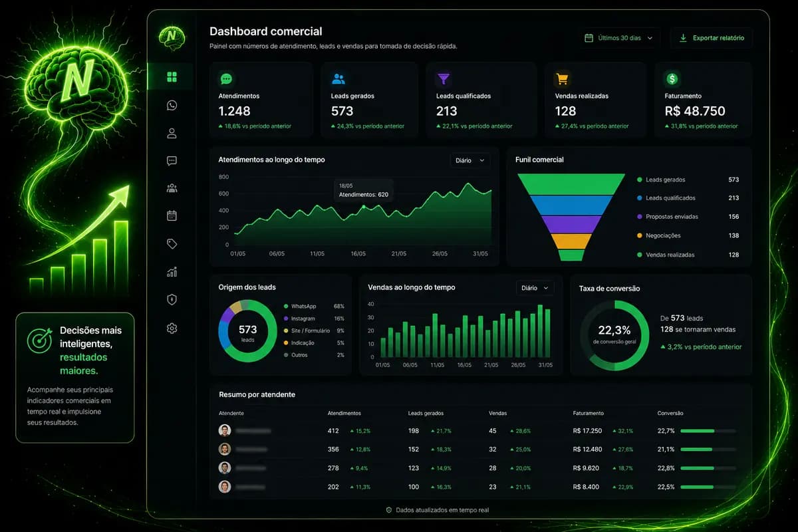Image resolution: width=798 pixels, height=532 pixels.
Task: Click the 22,5% conversion progress bar
Action: click(x=708, y=487)
